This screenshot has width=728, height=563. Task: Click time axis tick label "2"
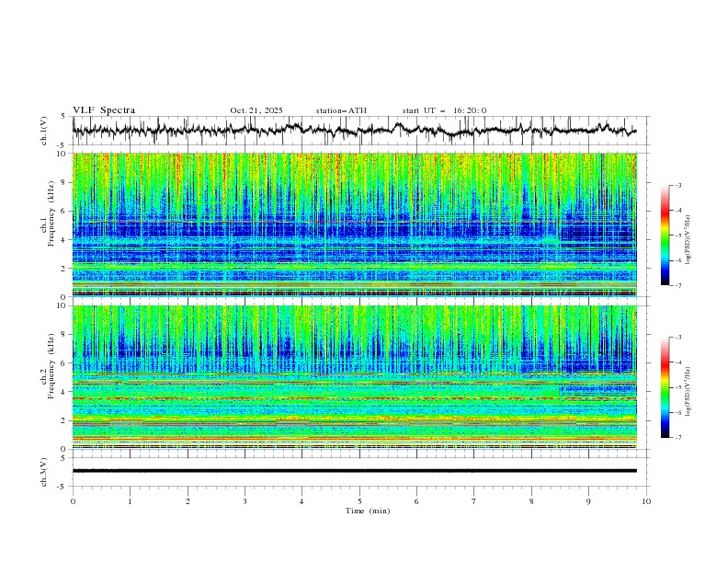(x=188, y=501)
